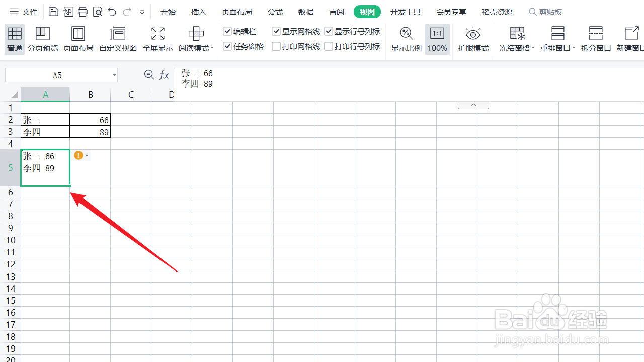Switch to 页面布局 view icon
The width and height of the screenshot is (644, 362).
(x=78, y=39)
